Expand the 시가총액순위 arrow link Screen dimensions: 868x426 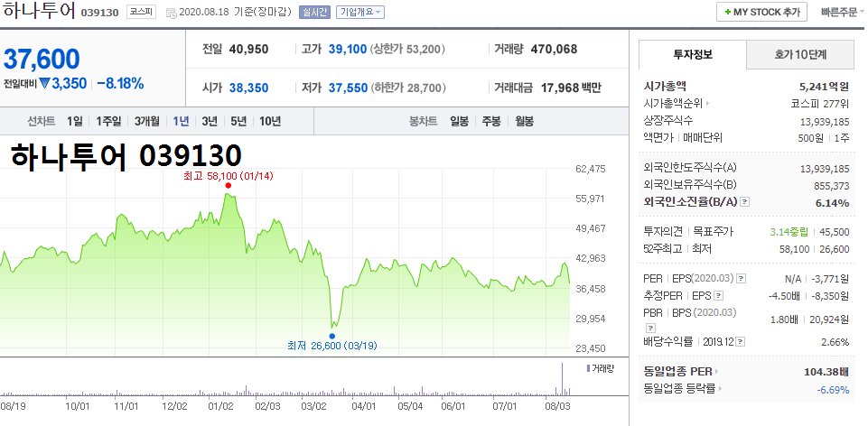[x=707, y=104]
